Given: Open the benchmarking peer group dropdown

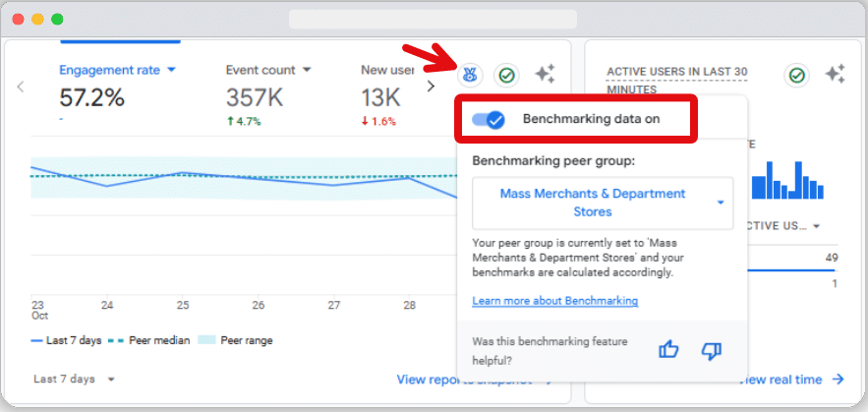Looking at the screenshot, I should [x=603, y=203].
